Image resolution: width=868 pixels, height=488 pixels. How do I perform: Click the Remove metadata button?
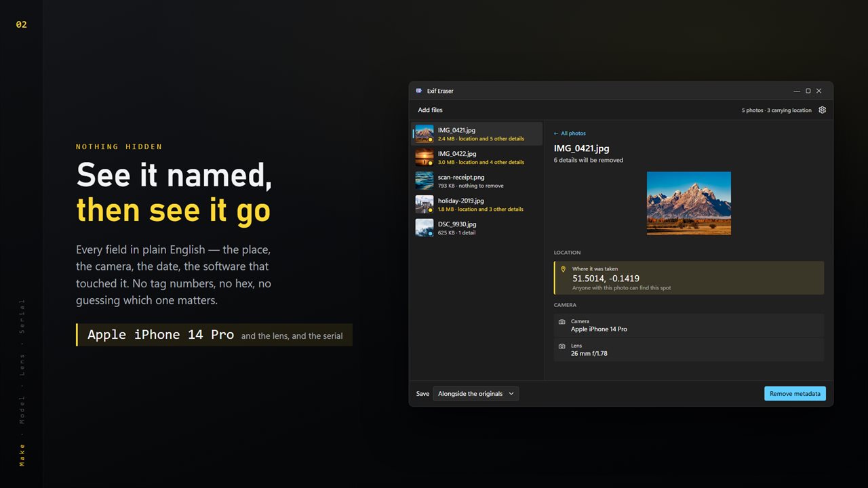pyautogui.click(x=795, y=394)
